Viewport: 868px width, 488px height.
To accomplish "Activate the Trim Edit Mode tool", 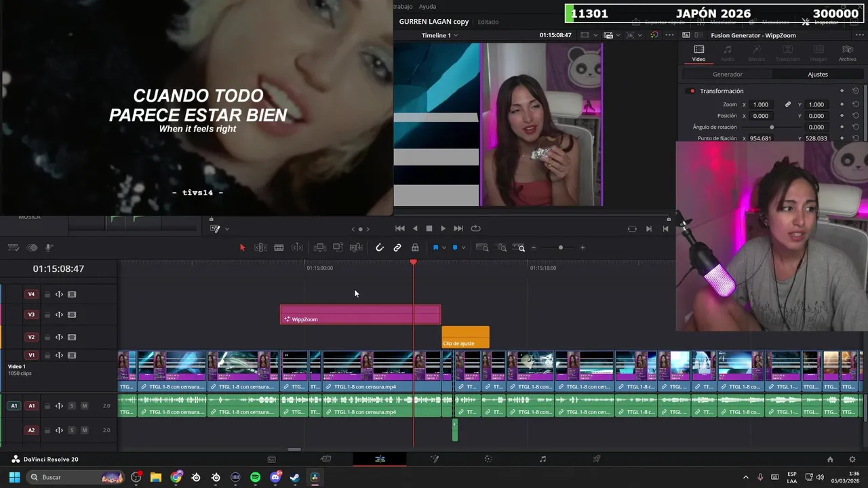I will tap(260, 247).
